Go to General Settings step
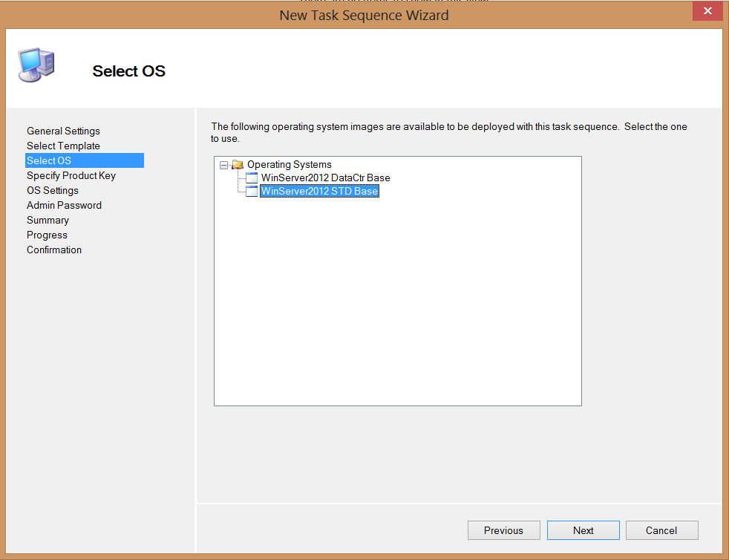The width and height of the screenshot is (729, 560). click(x=63, y=131)
